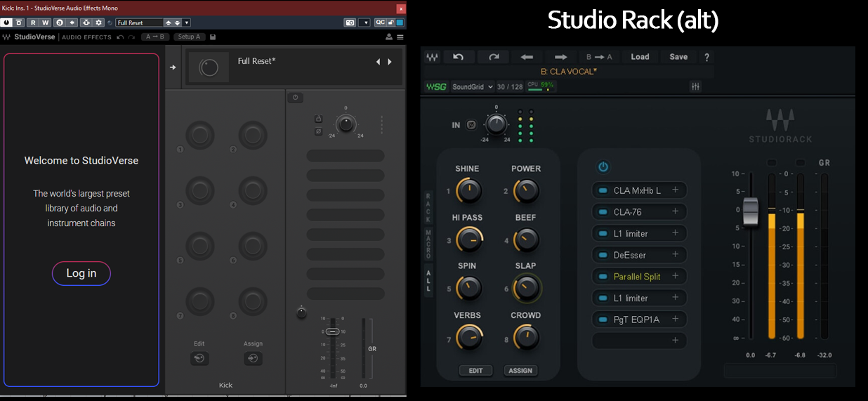Viewport: 868px width, 401px height.
Task: Click the camera snapshot icon in host toolbar
Action: (350, 22)
